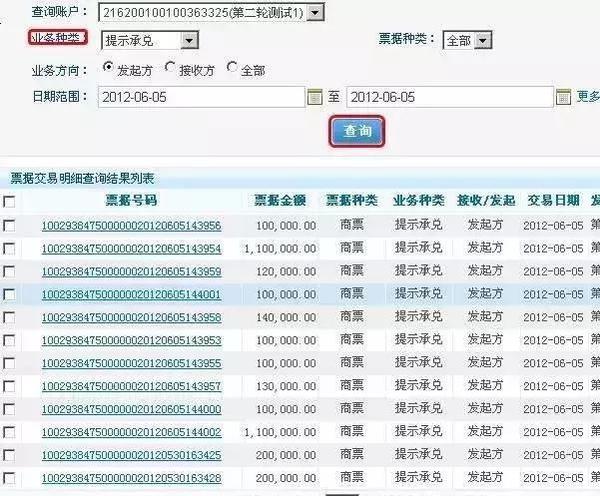
Task: Click the 更多 link beside date range
Action: point(588,96)
